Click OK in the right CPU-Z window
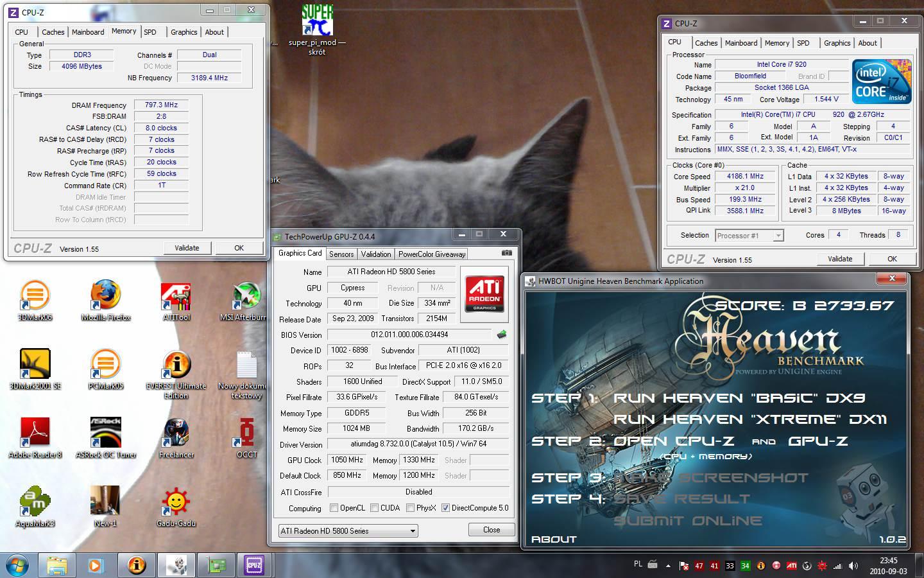Image resolution: width=924 pixels, height=578 pixels. click(x=892, y=259)
